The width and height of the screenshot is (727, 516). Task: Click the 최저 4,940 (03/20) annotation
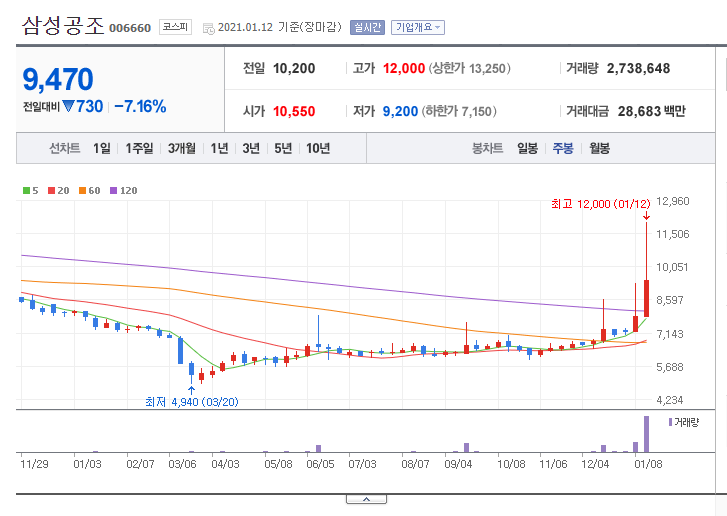(192, 402)
